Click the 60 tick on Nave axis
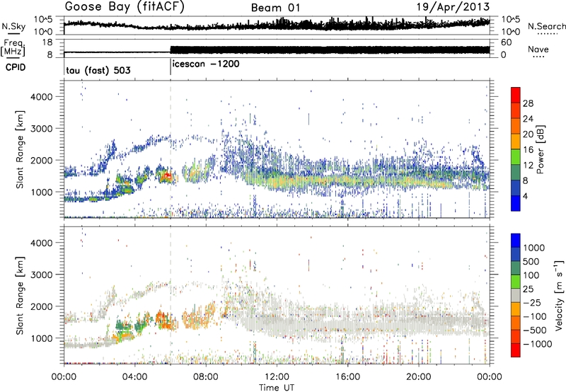 tap(507, 42)
